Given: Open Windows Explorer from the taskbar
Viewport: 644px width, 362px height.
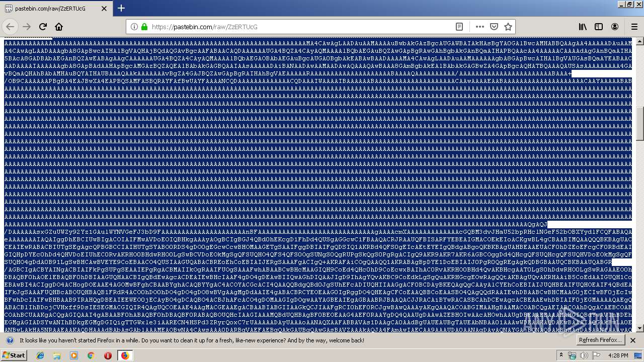Looking at the screenshot, I should 57,355.
